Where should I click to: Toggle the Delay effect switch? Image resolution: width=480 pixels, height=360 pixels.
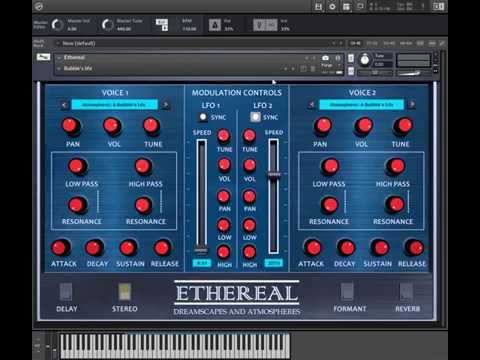[66, 292]
